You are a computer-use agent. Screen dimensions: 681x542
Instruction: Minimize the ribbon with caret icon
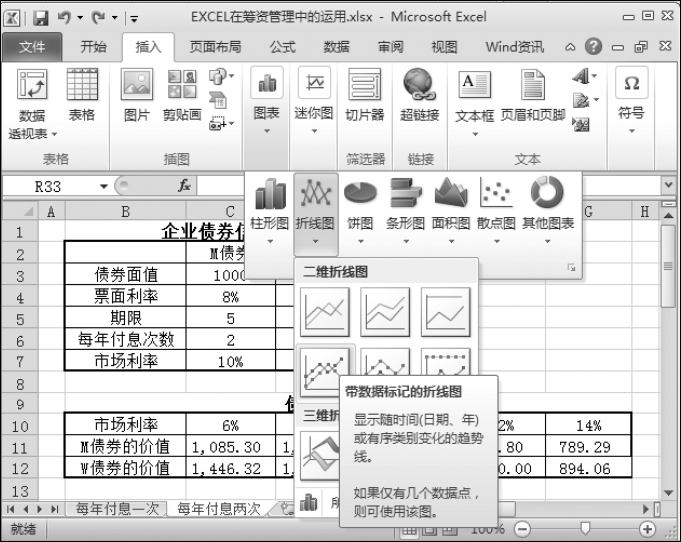pyautogui.click(x=570, y=47)
